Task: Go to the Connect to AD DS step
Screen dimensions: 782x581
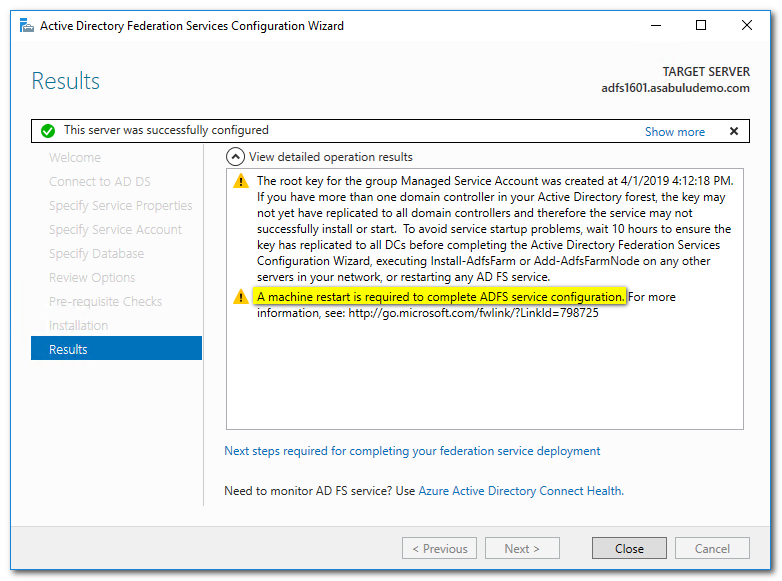Action: (x=100, y=182)
